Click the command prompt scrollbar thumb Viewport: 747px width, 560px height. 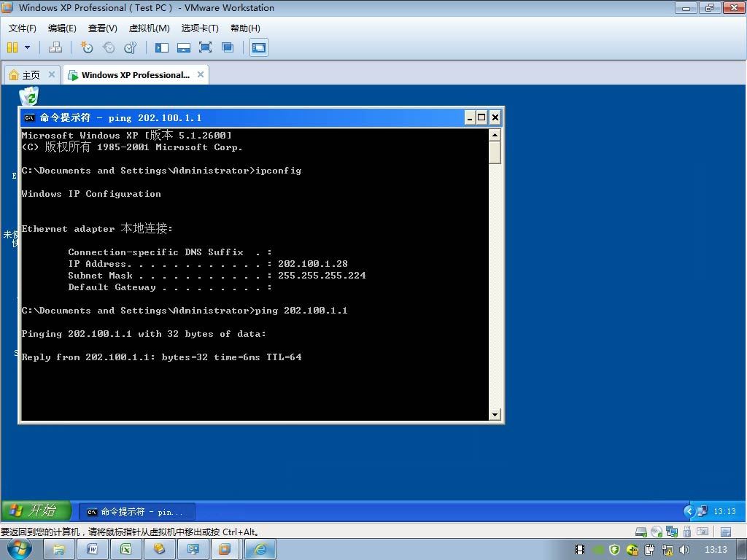tap(495, 152)
